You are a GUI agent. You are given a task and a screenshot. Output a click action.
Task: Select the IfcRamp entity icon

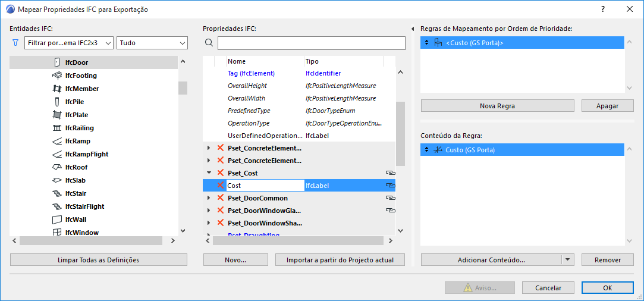pos(56,141)
